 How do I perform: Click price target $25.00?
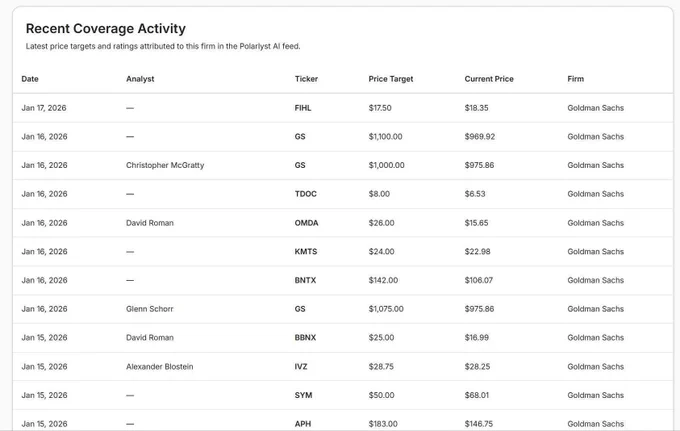(382, 337)
